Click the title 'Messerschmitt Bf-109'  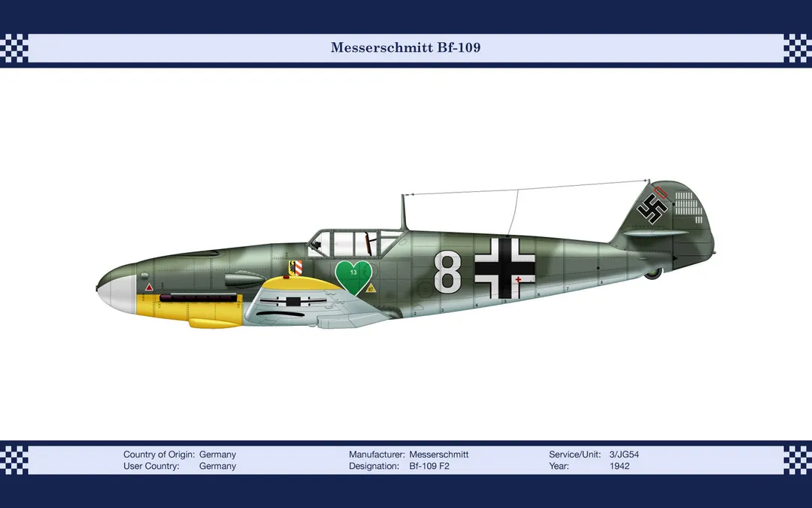pyautogui.click(x=405, y=47)
